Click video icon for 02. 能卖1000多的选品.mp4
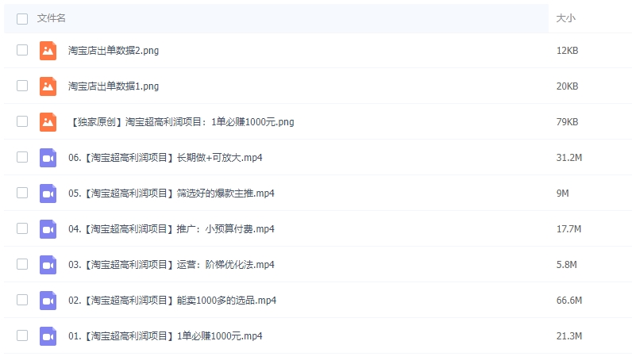The image size is (632, 364). click(x=48, y=301)
